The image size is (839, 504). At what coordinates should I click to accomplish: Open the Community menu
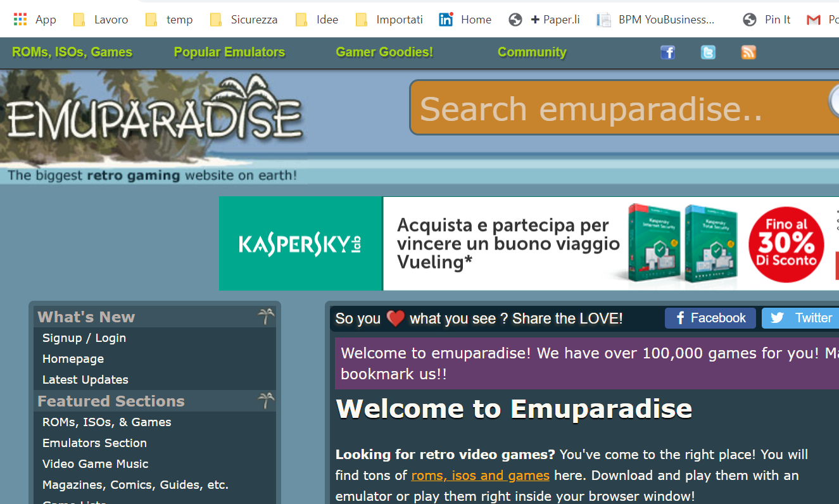click(532, 53)
